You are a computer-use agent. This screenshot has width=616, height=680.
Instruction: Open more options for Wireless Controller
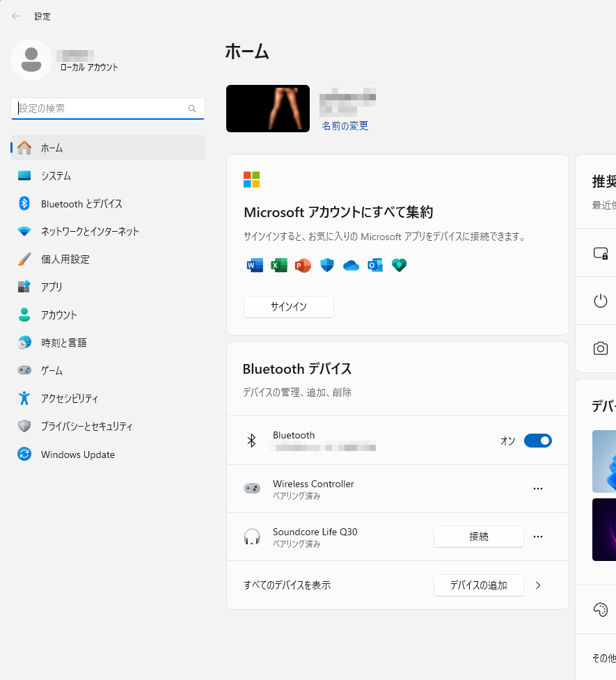click(x=537, y=489)
